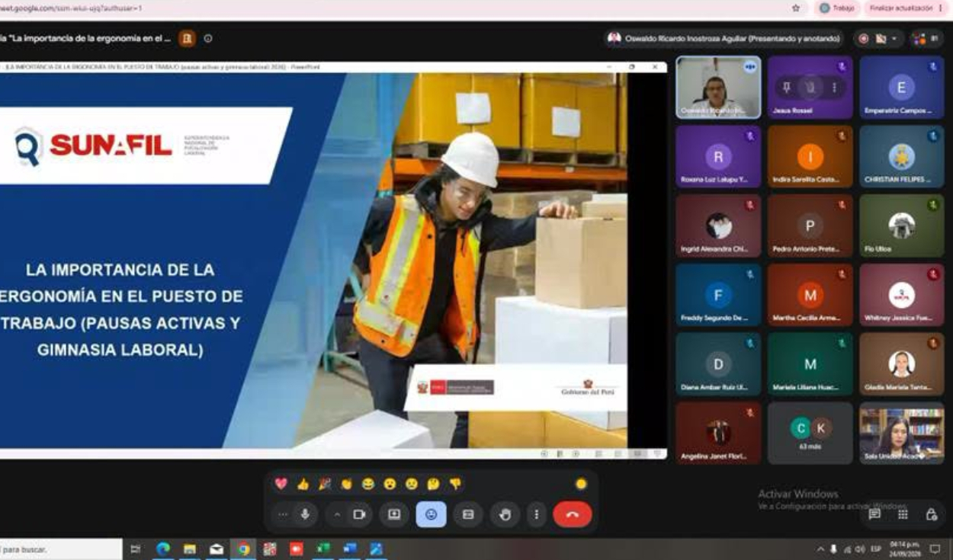
Task: Select Martha Cecilia participant tile
Action: coord(810,295)
